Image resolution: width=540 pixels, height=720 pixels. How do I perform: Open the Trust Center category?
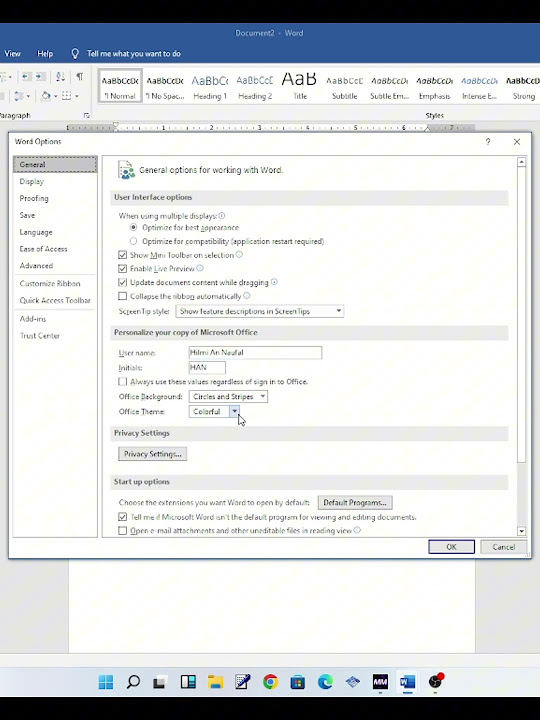[x=55, y=336]
